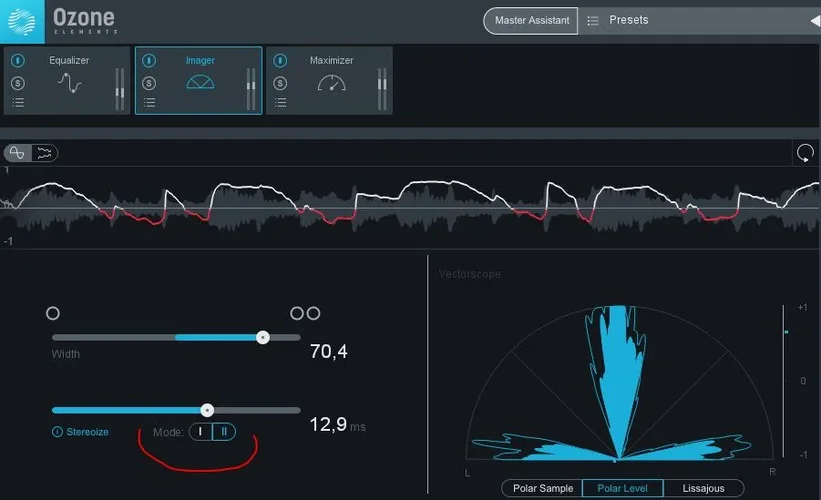The height and width of the screenshot is (500, 821).
Task: Open Imager module preset list icon
Action: point(149,103)
